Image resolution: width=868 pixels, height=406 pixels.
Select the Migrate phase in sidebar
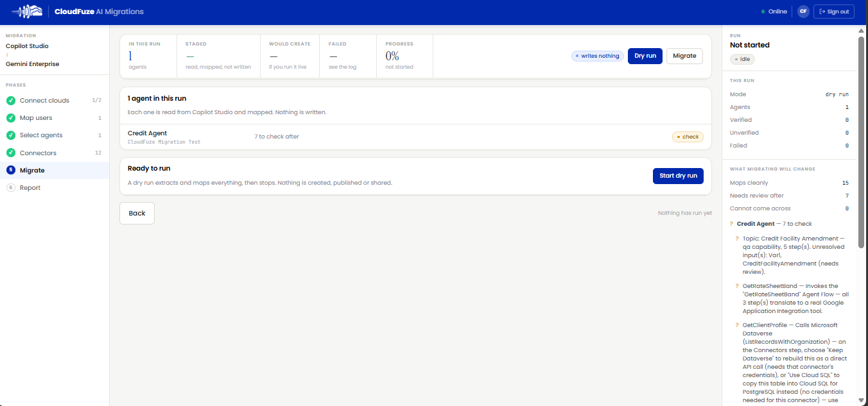[55, 171]
